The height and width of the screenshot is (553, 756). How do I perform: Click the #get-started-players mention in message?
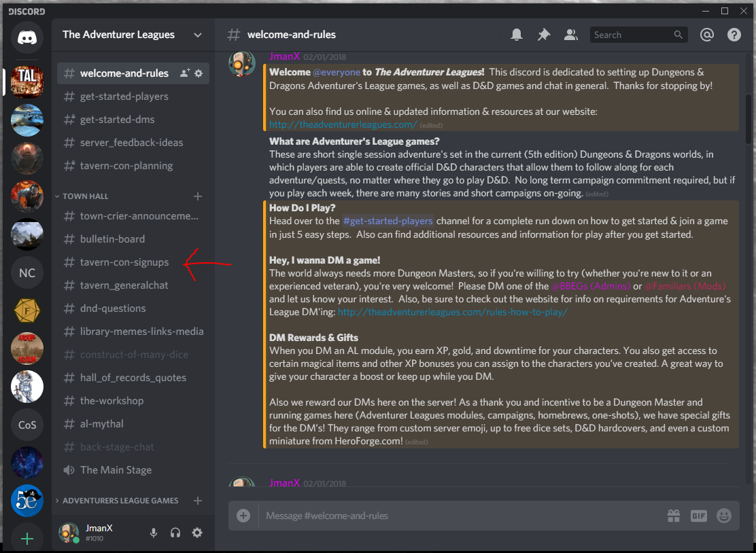click(x=388, y=221)
